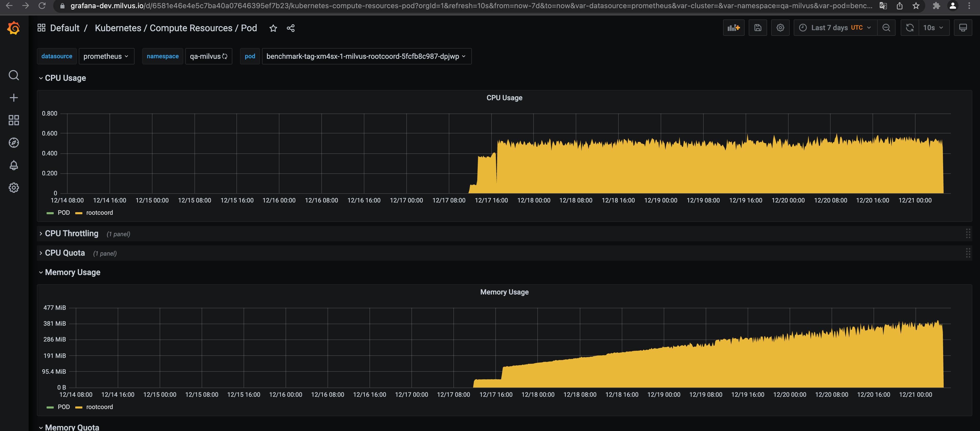
Task: Open Explore via the compass icon
Action: [14, 143]
